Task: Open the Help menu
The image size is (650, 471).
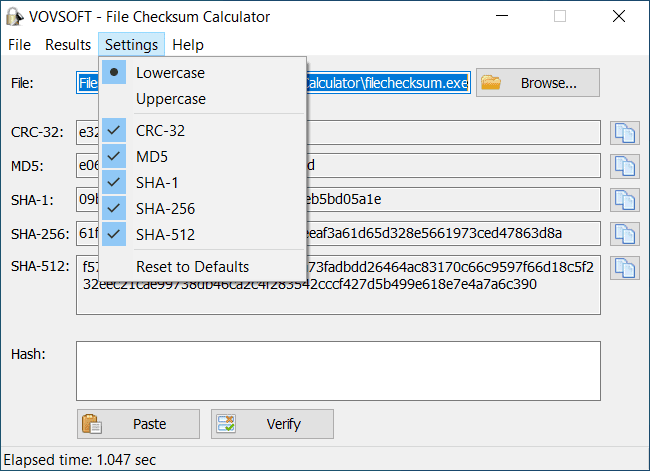Action: 188,44
